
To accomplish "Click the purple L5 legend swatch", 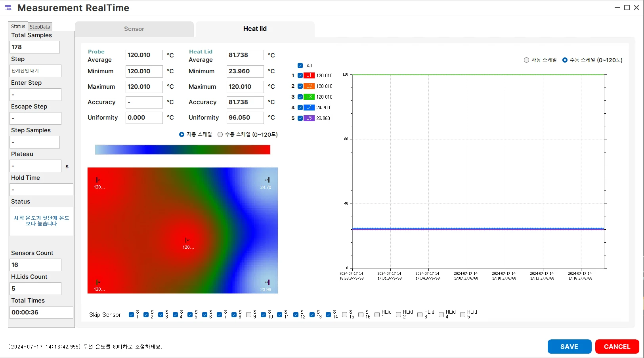I will pyautogui.click(x=309, y=118).
